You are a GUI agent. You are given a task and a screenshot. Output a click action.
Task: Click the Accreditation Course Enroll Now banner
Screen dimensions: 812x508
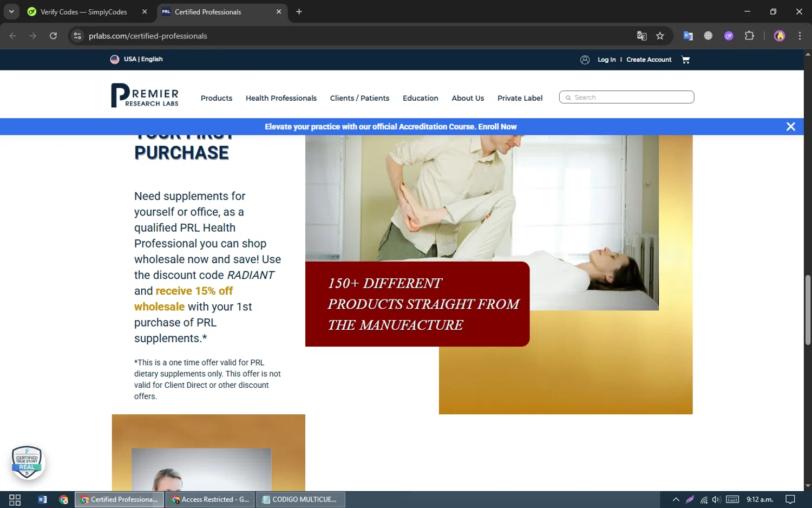(x=390, y=127)
